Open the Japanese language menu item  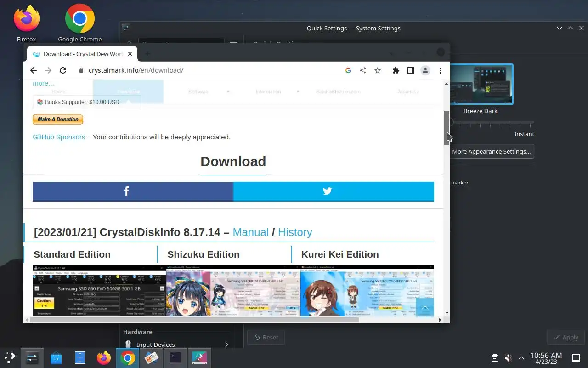408,92
